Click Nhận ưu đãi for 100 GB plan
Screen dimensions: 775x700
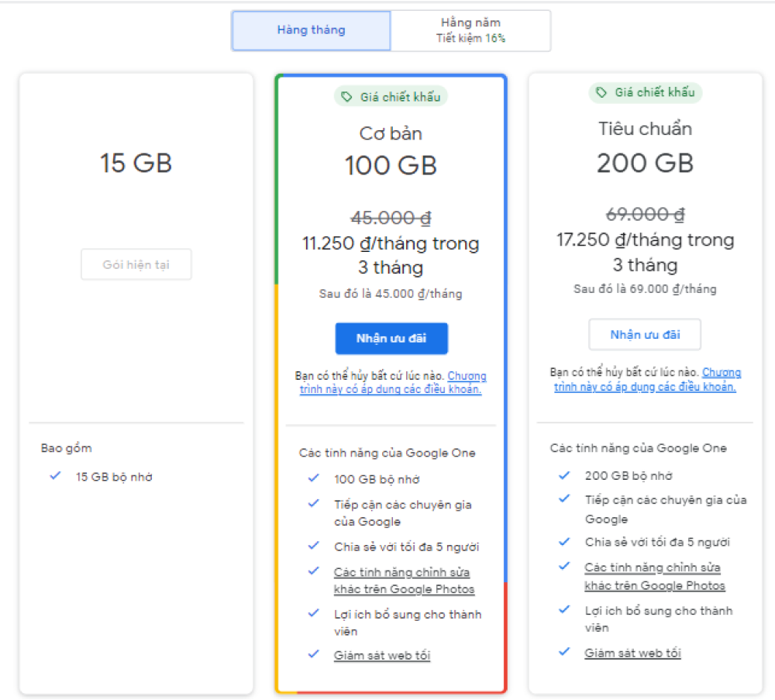click(391, 339)
